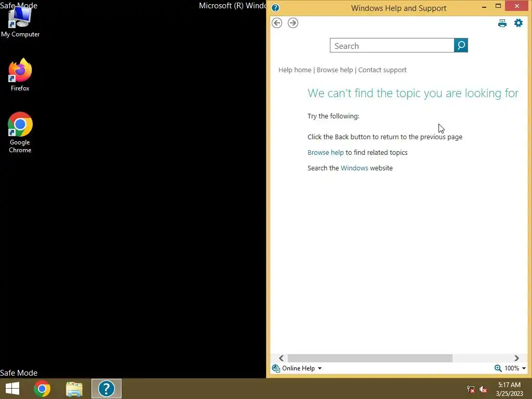Click the heading "We can't find the topic"

pyautogui.click(x=413, y=93)
